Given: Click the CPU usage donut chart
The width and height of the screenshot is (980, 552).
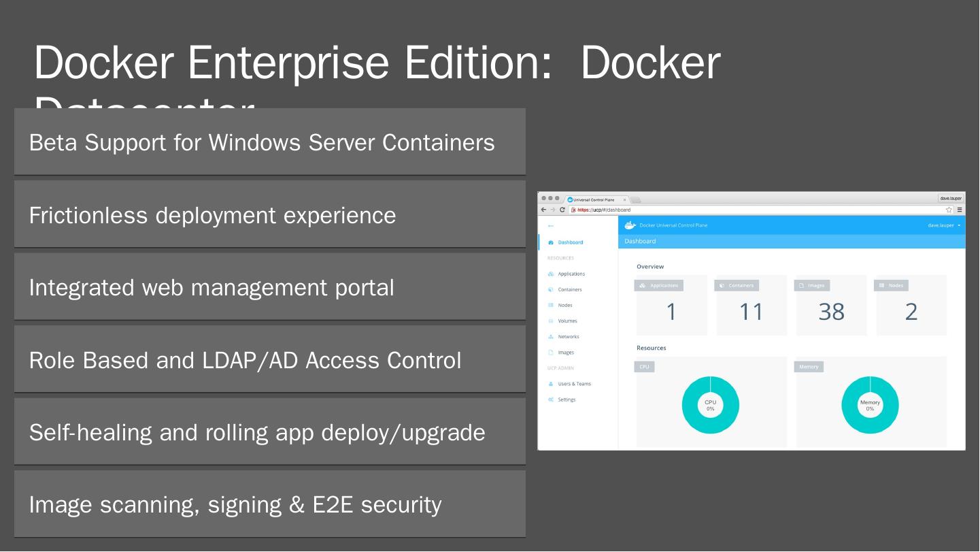Looking at the screenshot, I should tap(711, 405).
